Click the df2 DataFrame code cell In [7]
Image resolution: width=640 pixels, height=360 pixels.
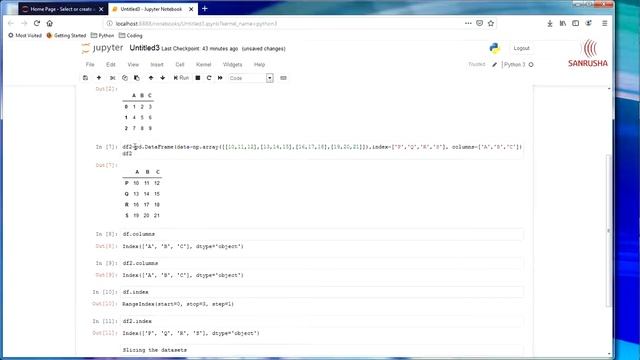pos(322,150)
